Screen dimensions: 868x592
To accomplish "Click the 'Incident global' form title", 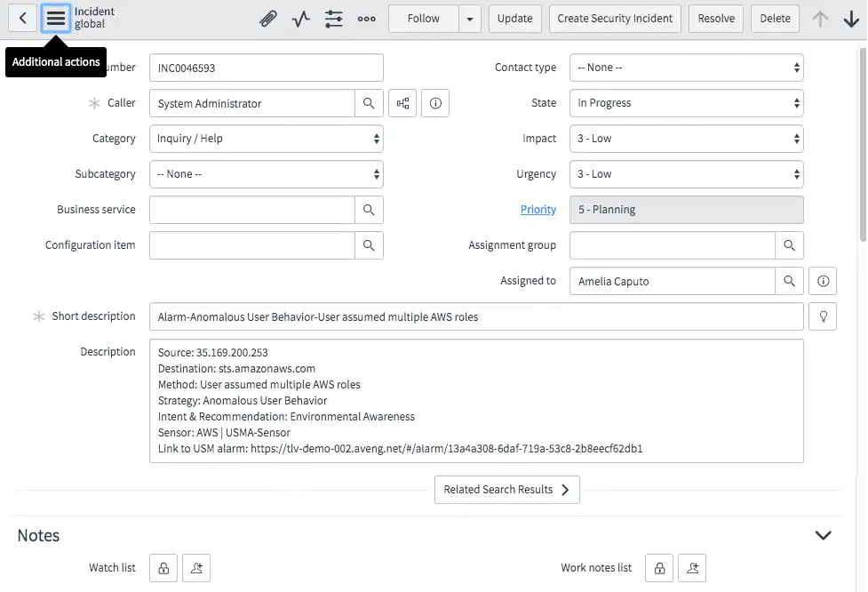I will (95, 18).
